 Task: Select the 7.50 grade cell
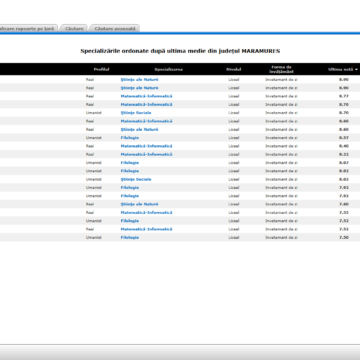[x=344, y=238]
